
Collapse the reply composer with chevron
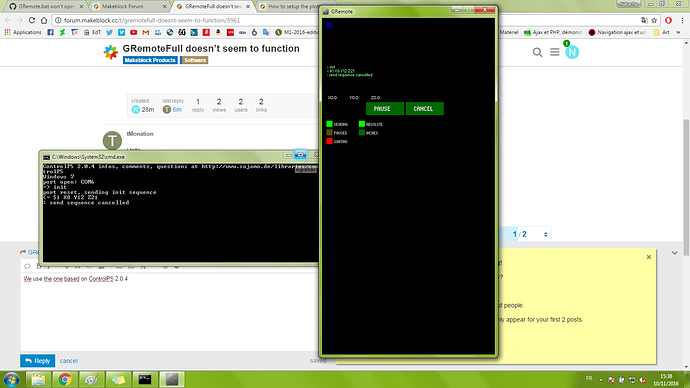675,253
